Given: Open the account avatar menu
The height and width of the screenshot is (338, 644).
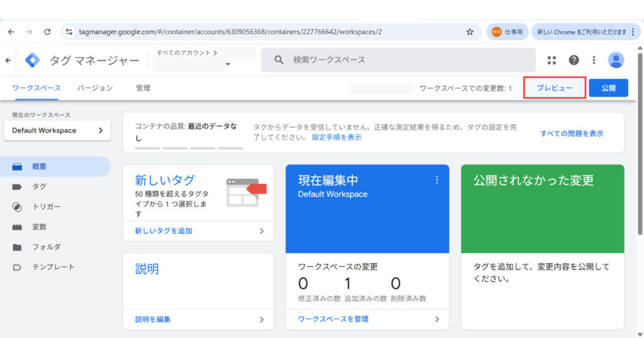Looking at the screenshot, I should (616, 60).
